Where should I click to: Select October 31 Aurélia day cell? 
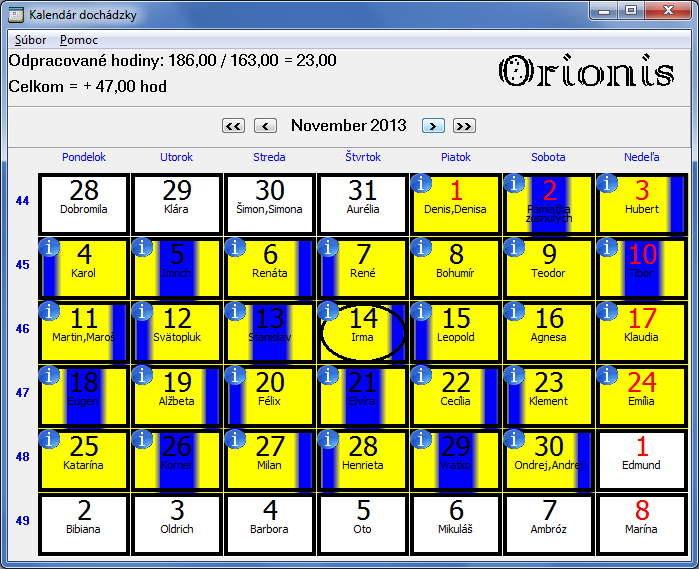363,204
